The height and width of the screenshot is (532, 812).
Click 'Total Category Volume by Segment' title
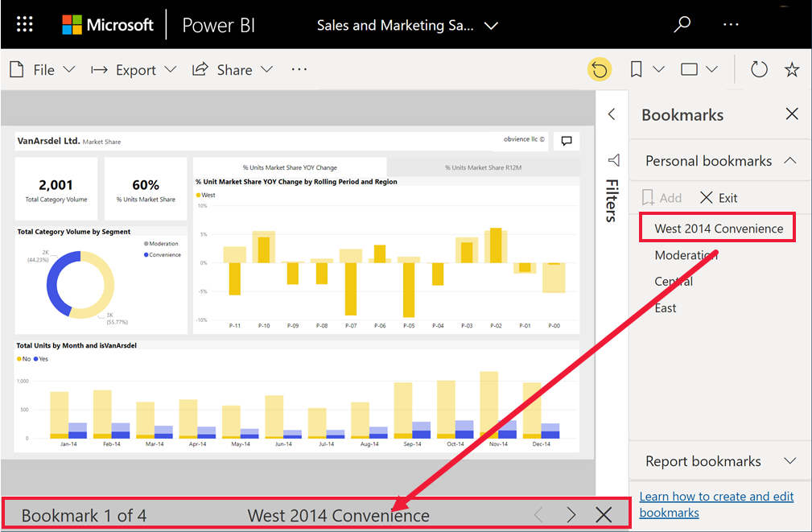pos(73,232)
